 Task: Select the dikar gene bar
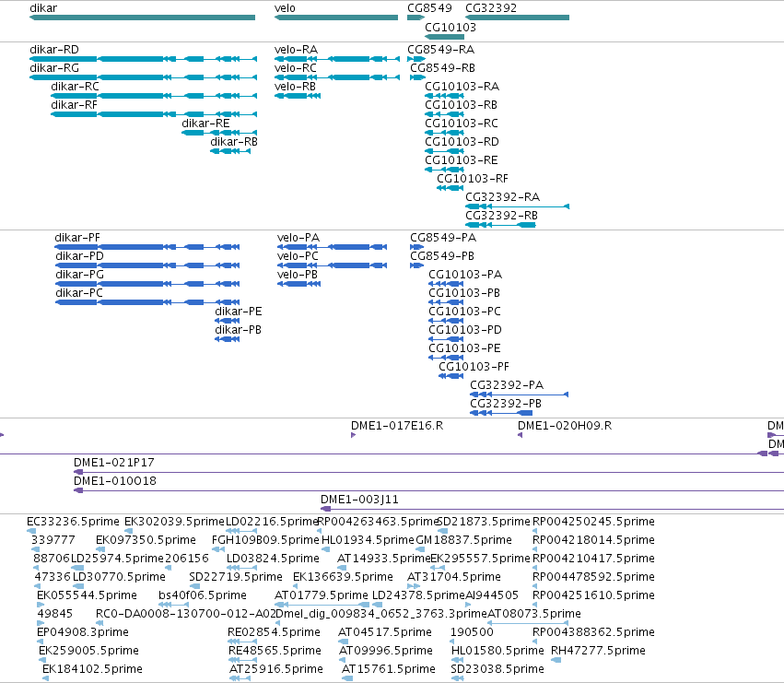[x=143, y=18]
